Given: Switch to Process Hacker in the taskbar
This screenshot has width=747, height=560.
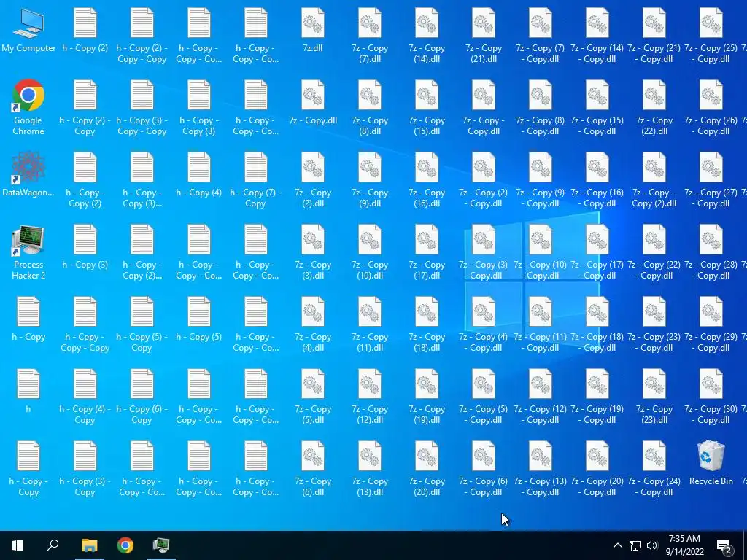Looking at the screenshot, I should point(161,545).
